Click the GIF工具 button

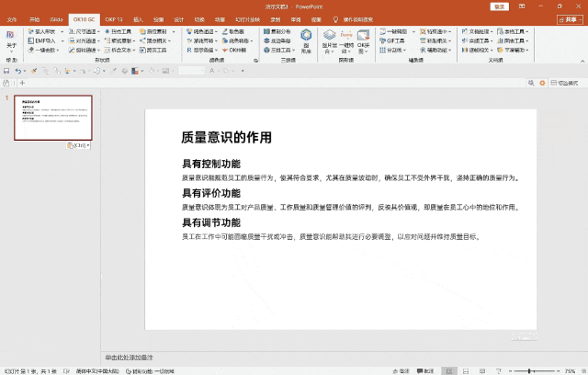(x=392, y=40)
